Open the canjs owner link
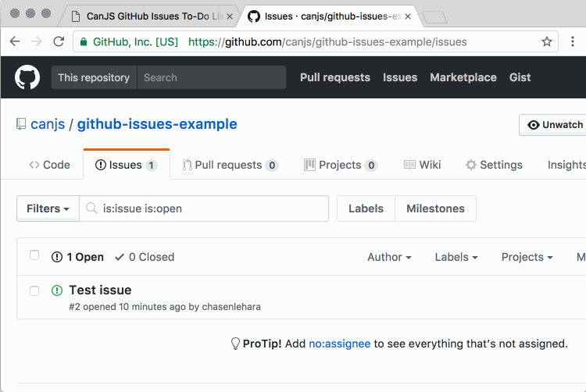586x392 pixels. (48, 124)
